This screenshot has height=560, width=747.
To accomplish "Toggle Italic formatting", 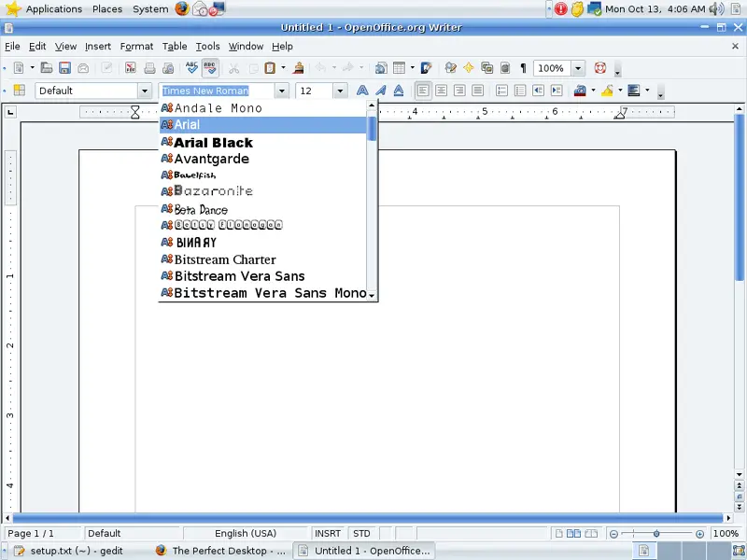I will coord(381,91).
